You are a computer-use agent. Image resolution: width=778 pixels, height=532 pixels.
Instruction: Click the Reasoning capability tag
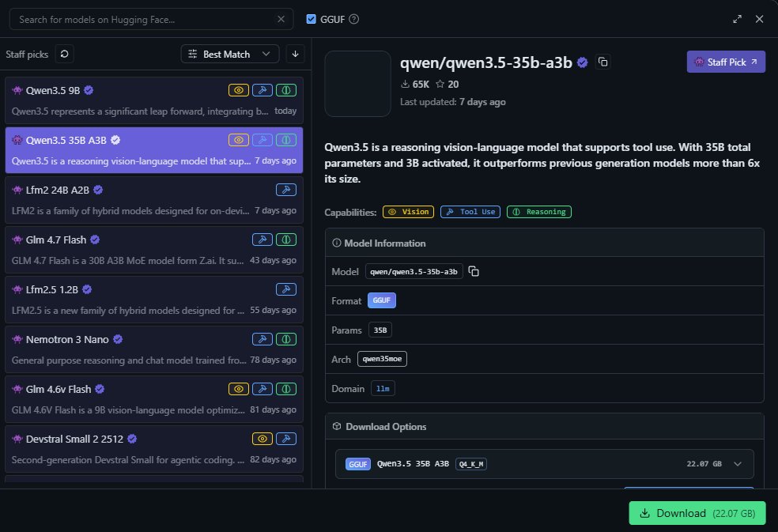(x=539, y=212)
